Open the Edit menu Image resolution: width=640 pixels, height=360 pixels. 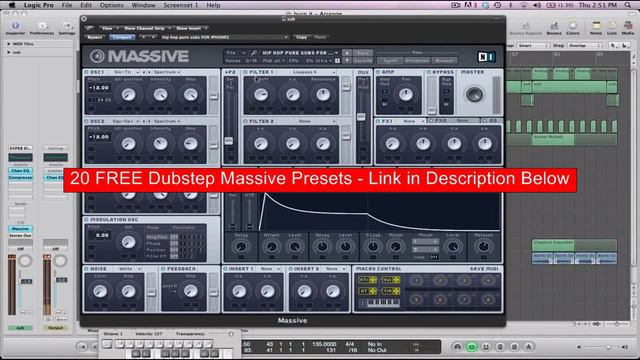click(86, 5)
